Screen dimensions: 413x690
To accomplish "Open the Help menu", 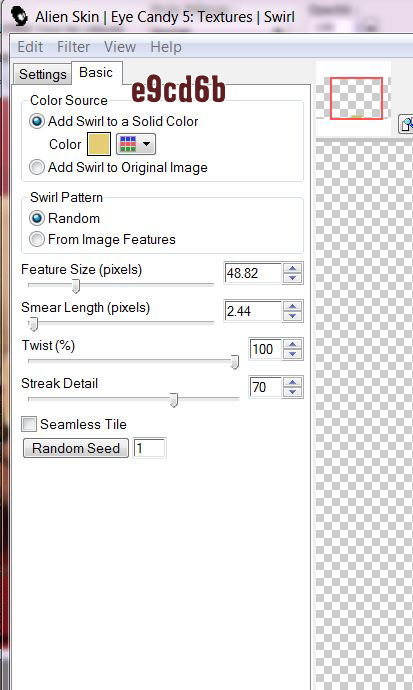I will (x=166, y=47).
